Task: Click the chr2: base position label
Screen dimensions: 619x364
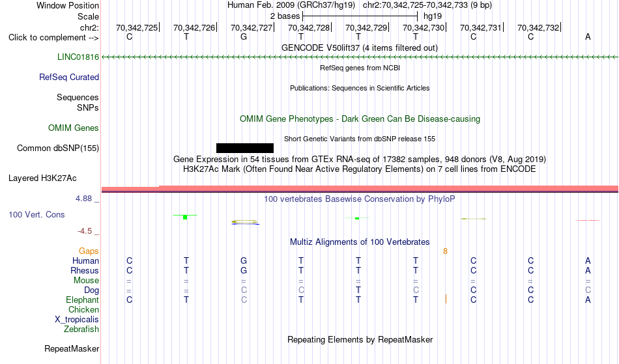Action: pos(89,27)
